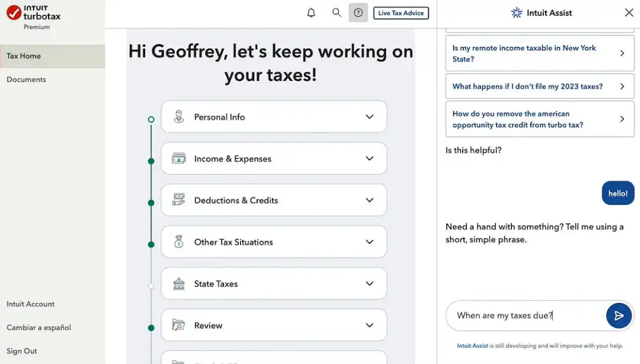Click the Review folder icon

click(x=178, y=325)
